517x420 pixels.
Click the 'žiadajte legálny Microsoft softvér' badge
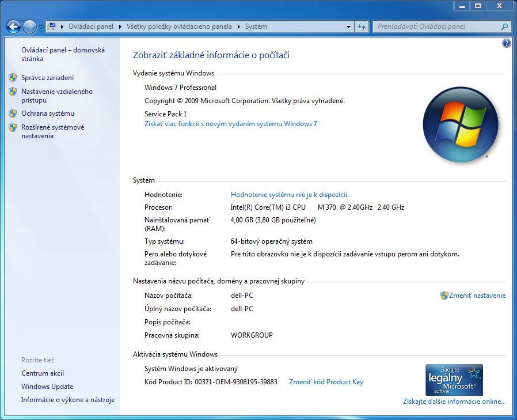(x=454, y=380)
